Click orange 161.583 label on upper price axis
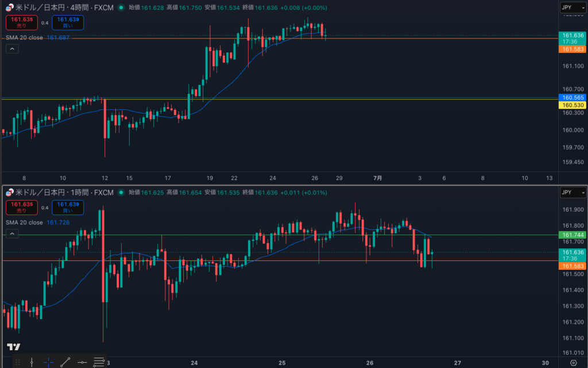Viewport: 588px width, 368px height. [572, 49]
